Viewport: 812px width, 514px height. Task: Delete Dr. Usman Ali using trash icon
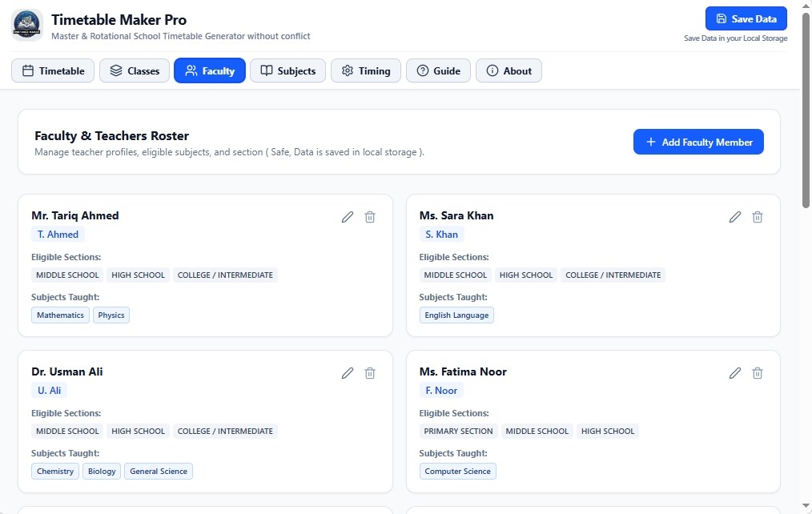[370, 373]
